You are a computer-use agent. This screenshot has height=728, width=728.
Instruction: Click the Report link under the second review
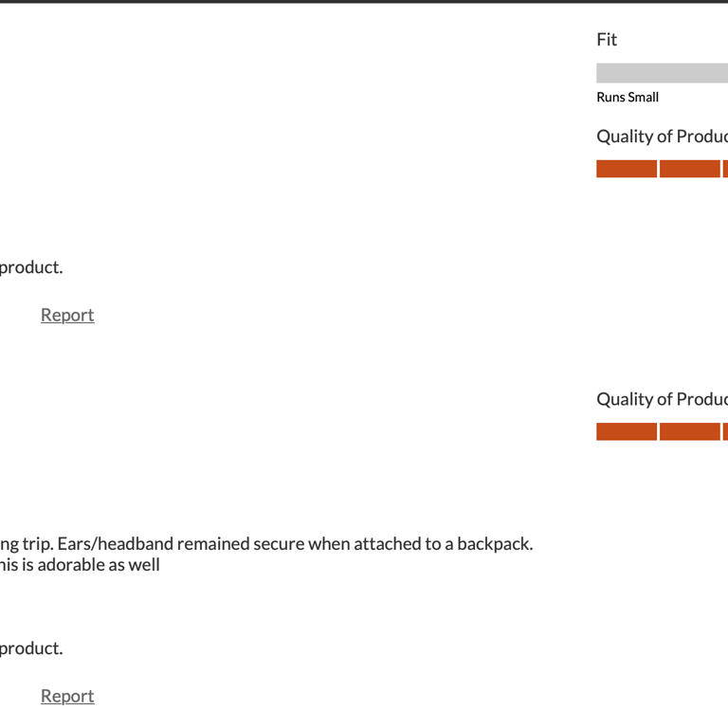coord(67,696)
